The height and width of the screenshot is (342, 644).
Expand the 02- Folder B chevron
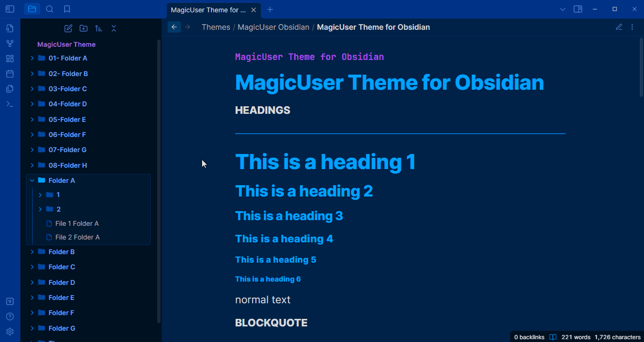click(x=32, y=74)
